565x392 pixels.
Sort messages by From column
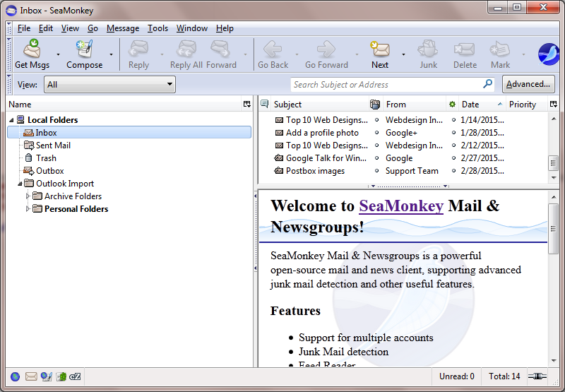tap(415, 105)
